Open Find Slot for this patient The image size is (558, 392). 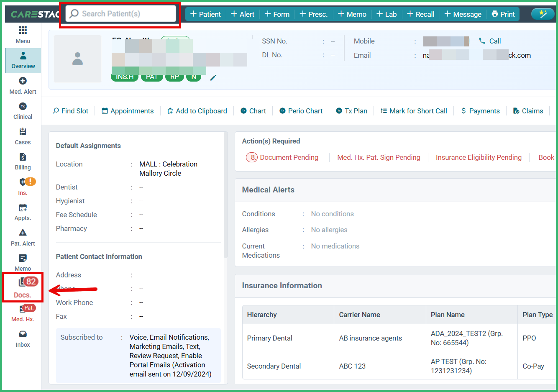70,111
